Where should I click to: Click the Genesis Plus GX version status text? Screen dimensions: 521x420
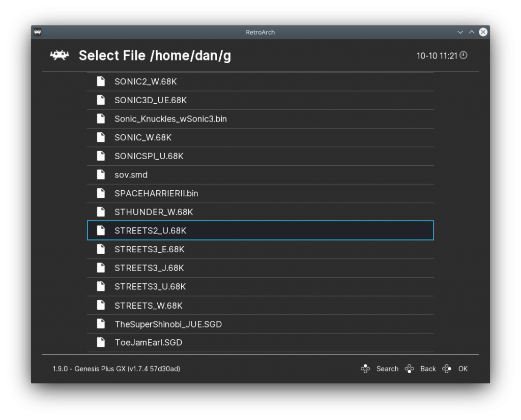[117, 369]
